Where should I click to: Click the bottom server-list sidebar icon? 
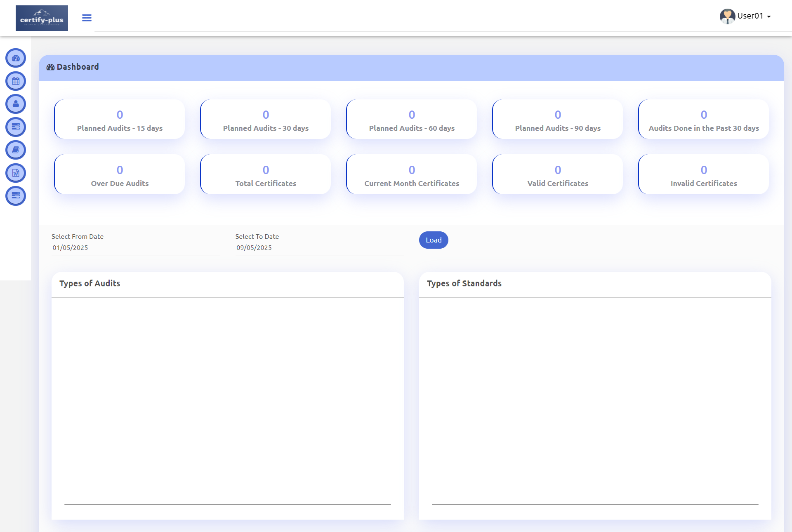pos(16,195)
